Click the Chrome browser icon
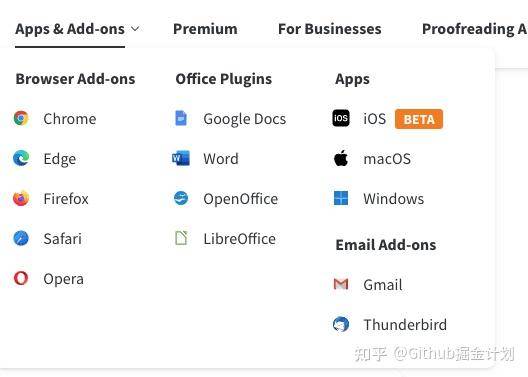Image resolution: width=528 pixels, height=377 pixels. click(x=21, y=118)
